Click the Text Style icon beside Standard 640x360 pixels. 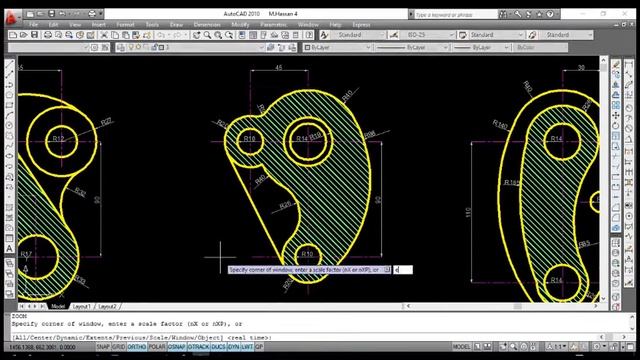click(324, 35)
